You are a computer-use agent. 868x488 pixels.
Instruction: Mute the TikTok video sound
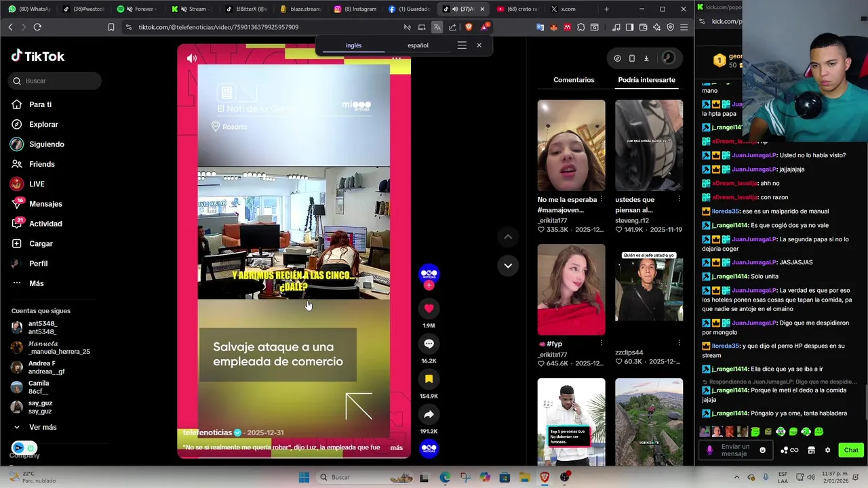click(192, 58)
